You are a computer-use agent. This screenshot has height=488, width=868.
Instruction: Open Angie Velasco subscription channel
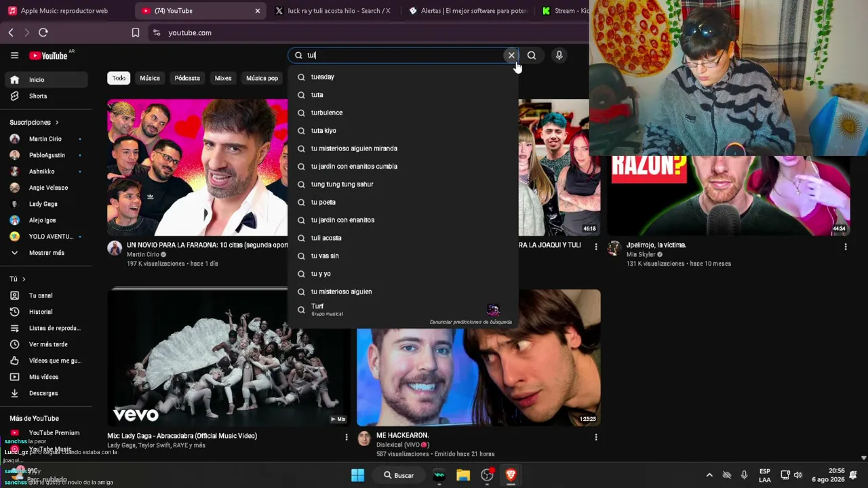tap(46, 188)
